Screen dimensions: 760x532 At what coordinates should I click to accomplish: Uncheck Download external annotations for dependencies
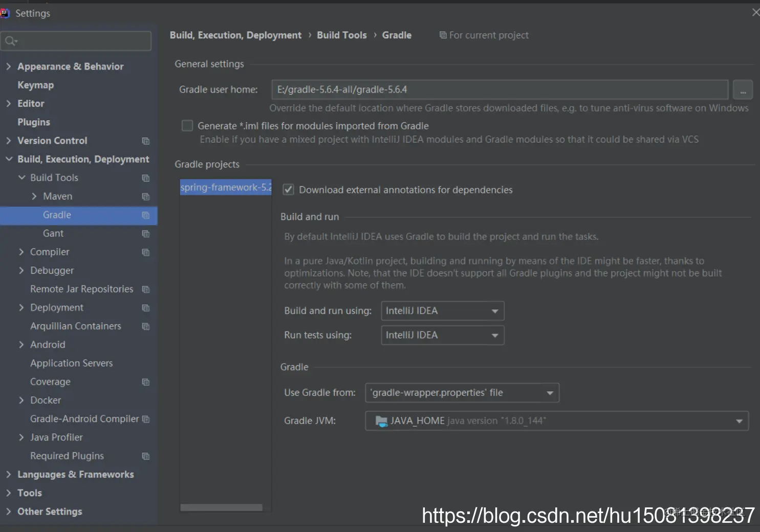289,190
